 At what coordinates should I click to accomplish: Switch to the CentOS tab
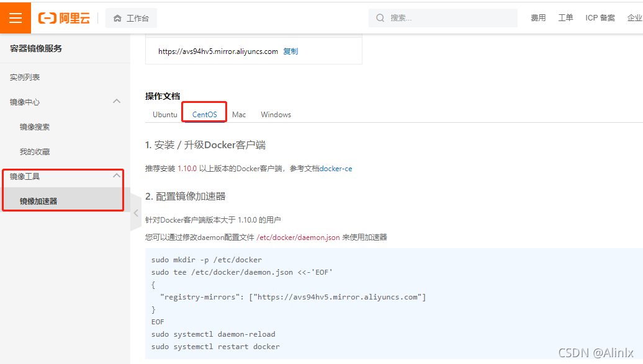tap(205, 115)
